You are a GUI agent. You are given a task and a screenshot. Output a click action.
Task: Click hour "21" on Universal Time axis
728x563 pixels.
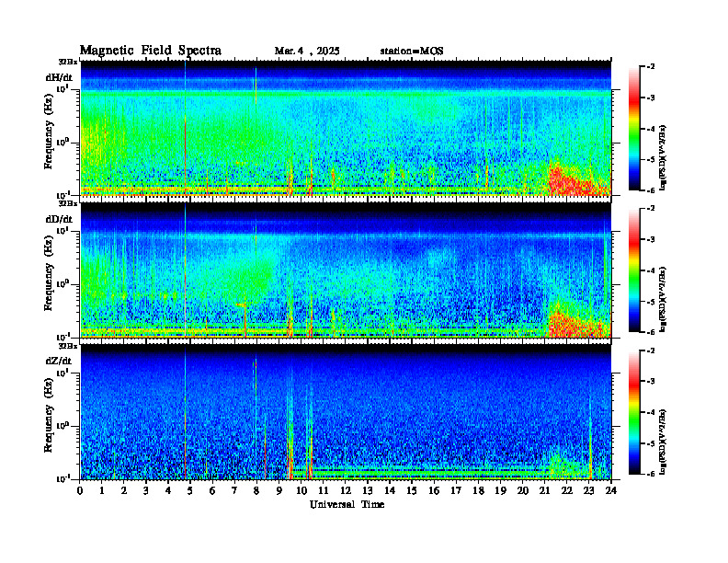[544, 490]
